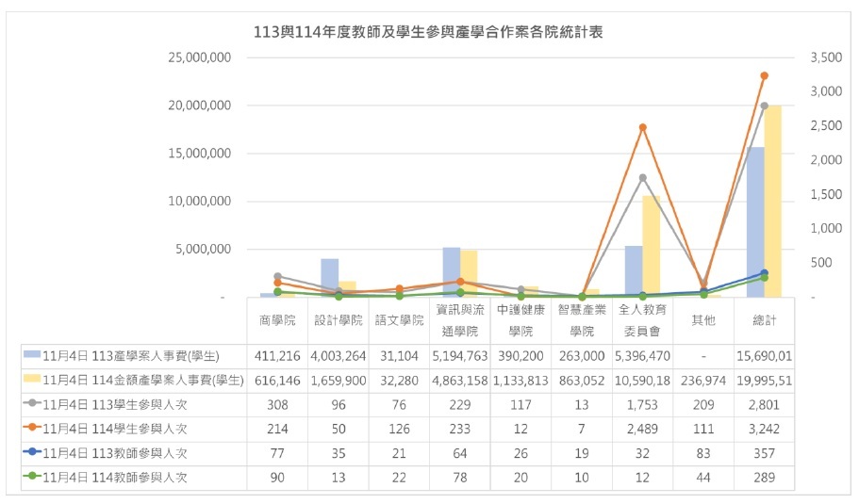The width and height of the screenshot is (859, 504).
Task: Click the 總計 column header
Action: pyautogui.click(x=764, y=320)
